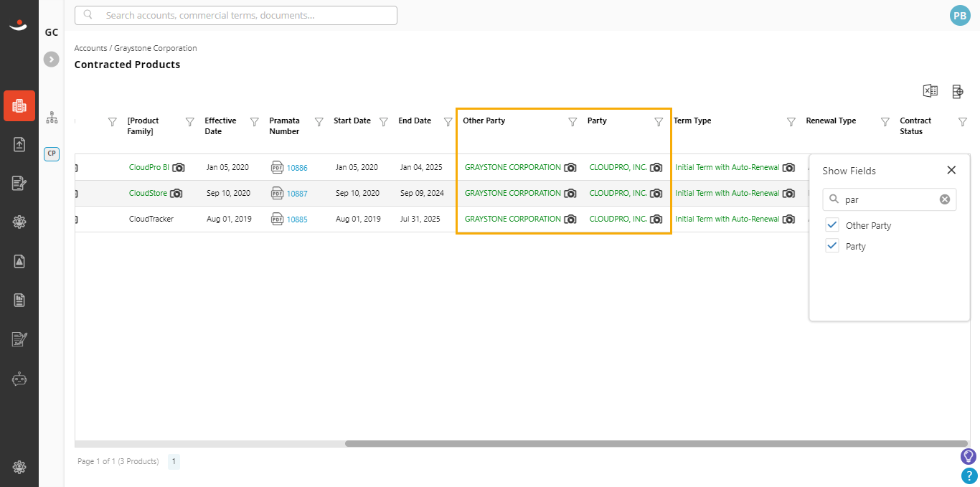Open the alert document sidebar icon
This screenshot has height=487, width=980.
pos(19,262)
